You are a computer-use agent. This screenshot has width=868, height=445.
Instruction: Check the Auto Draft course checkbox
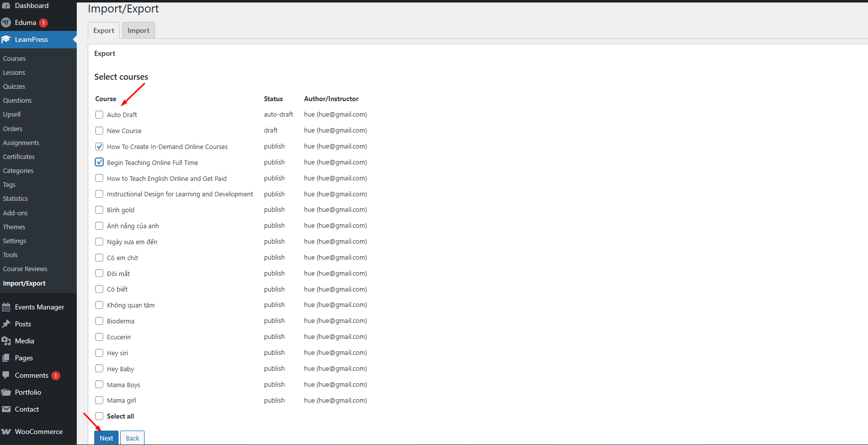coord(99,115)
